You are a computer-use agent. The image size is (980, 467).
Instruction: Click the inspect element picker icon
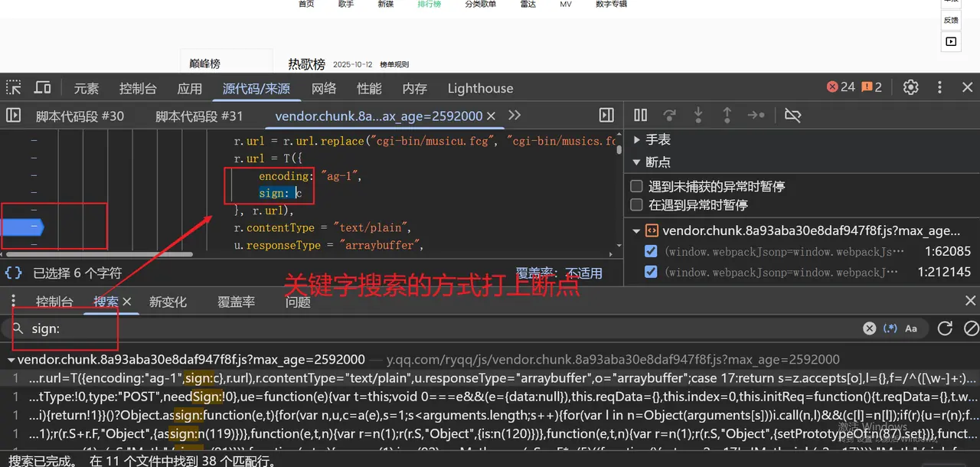coord(14,87)
